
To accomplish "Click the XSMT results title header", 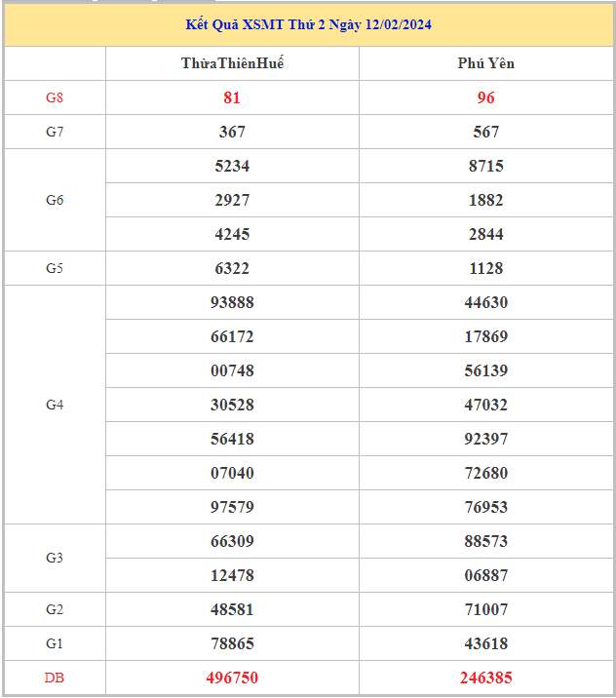I will (308, 24).
